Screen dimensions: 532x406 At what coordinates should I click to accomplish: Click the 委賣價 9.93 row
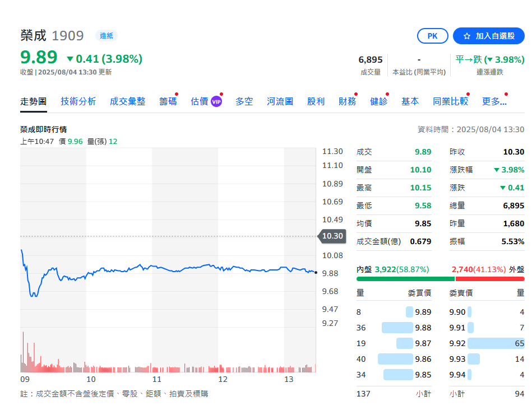point(487,359)
